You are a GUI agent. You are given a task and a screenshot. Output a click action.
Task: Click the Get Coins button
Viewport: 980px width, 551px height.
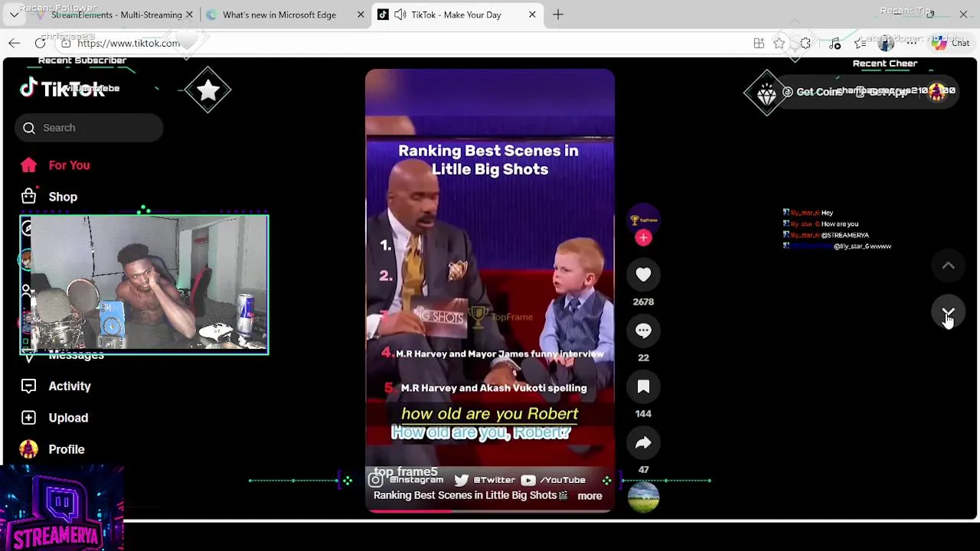pos(812,91)
